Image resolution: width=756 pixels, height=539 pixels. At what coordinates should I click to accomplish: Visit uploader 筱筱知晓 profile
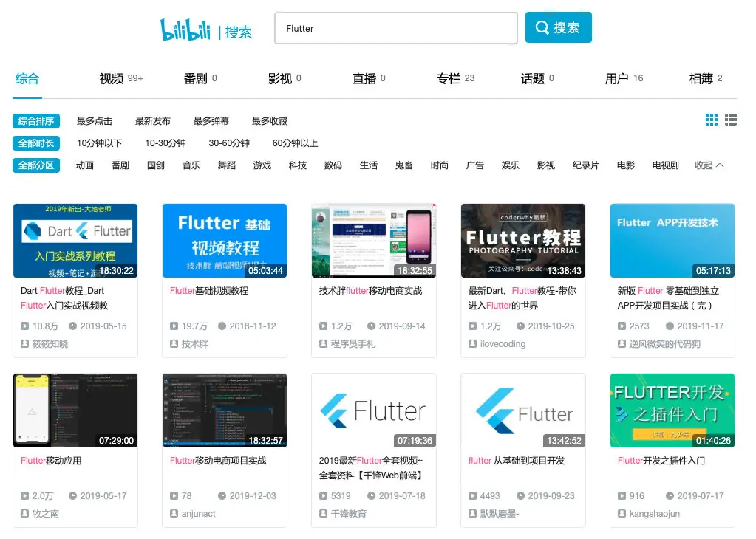[44, 344]
